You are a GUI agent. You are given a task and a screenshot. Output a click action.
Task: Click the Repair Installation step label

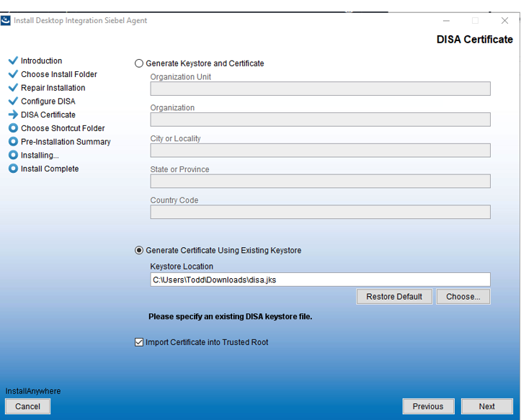(x=53, y=88)
